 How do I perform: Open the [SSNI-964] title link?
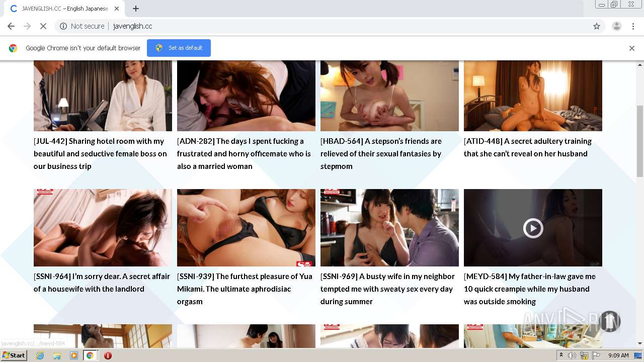point(102,283)
